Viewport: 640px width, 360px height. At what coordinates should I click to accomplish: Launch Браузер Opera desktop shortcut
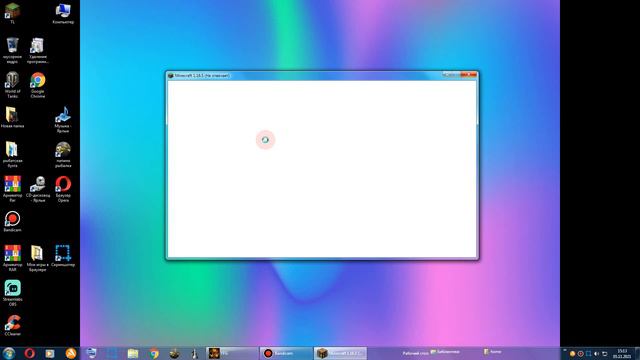pyautogui.click(x=63, y=189)
